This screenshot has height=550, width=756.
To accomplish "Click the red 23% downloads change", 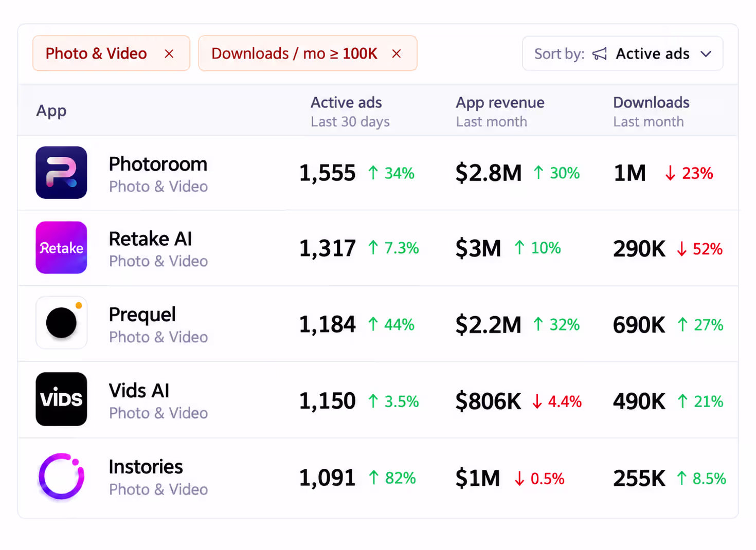I will [689, 173].
